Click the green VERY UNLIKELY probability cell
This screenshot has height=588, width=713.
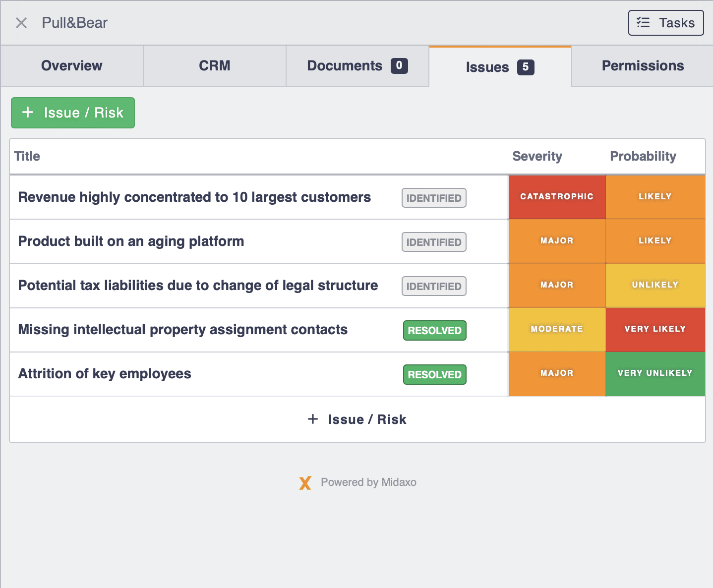pyautogui.click(x=655, y=373)
